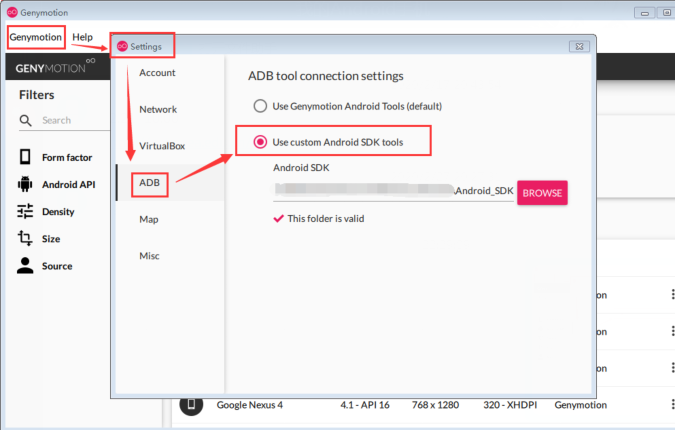Image resolution: width=675 pixels, height=430 pixels.
Task: Expand the Form factor filter
Action: point(67,158)
